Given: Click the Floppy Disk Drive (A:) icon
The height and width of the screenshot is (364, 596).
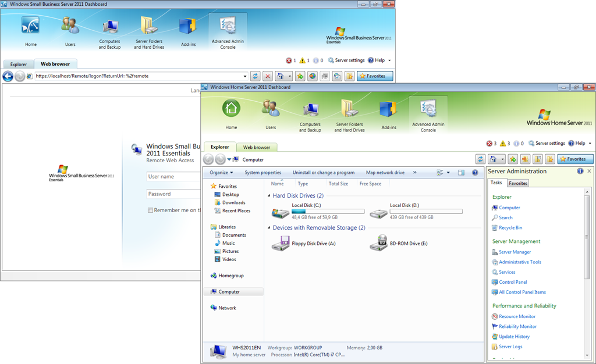Looking at the screenshot, I should tap(281, 243).
